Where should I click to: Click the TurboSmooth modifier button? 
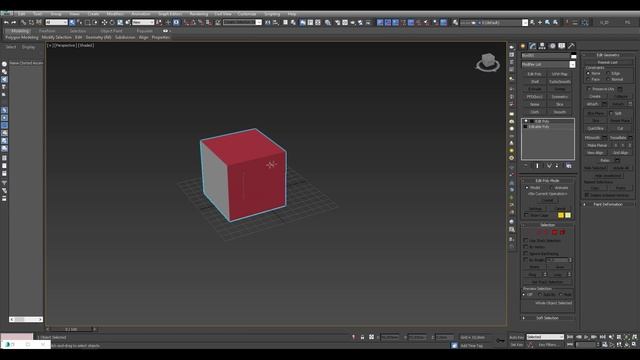pyautogui.click(x=560, y=82)
